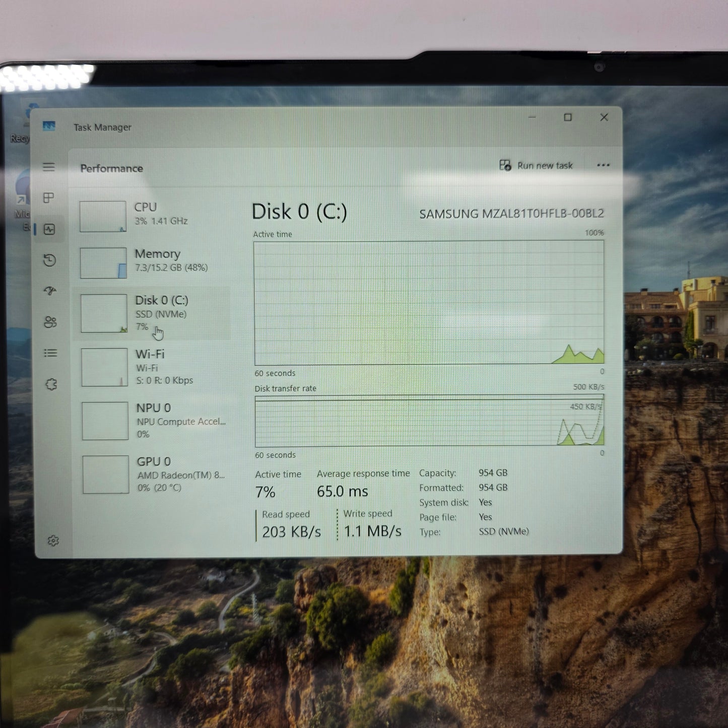Click the Disk 0 (C:) heading

point(299,212)
